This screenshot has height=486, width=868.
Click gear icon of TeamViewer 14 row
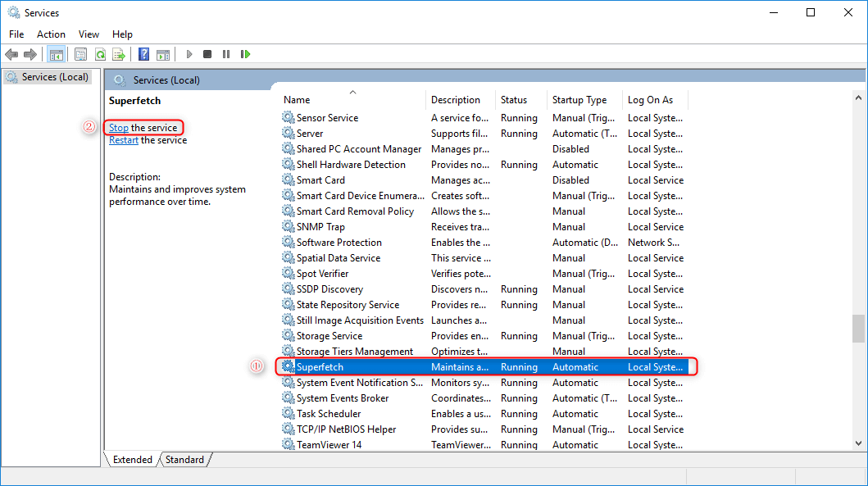click(x=288, y=444)
